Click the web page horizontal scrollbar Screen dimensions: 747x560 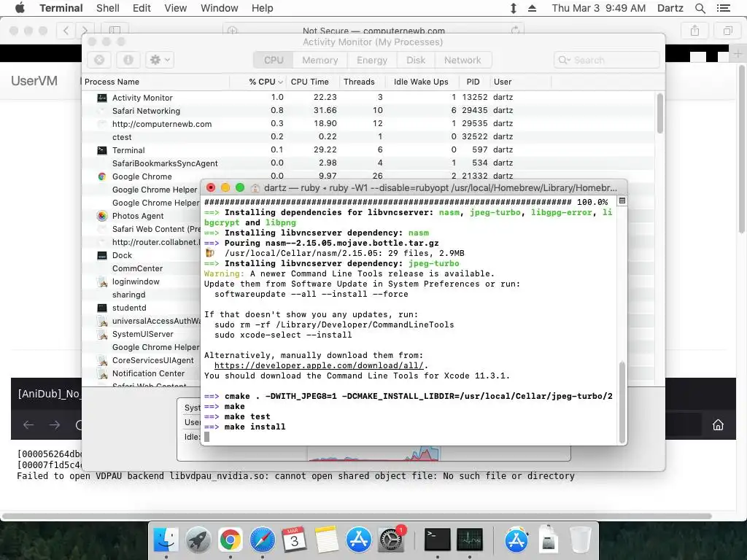(x=357, y=516)
